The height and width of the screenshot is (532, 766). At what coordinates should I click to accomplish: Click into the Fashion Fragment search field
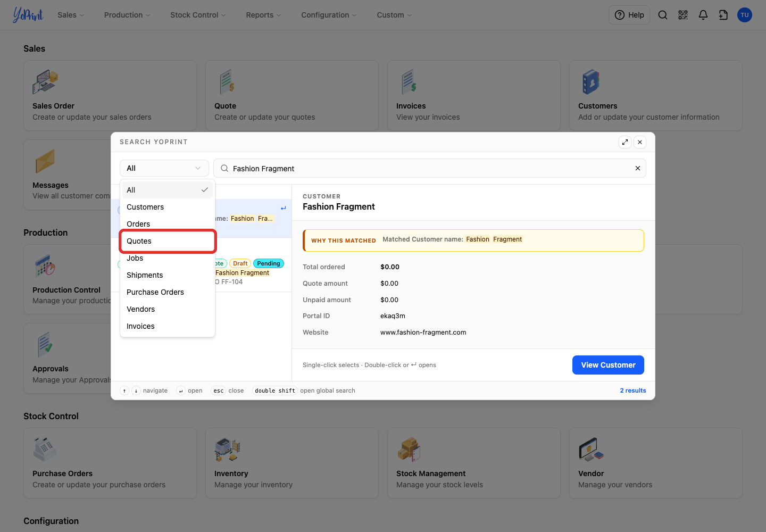click(x=430, y=168)
